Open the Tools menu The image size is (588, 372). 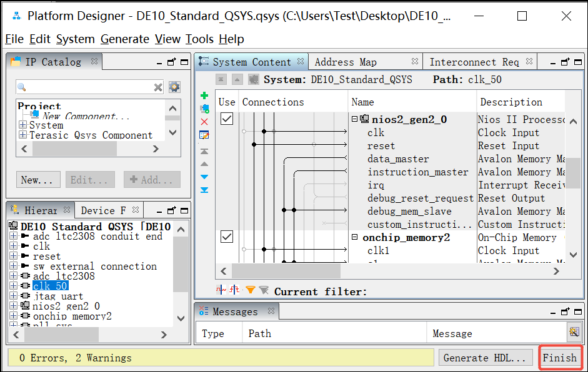click(199, 39)
